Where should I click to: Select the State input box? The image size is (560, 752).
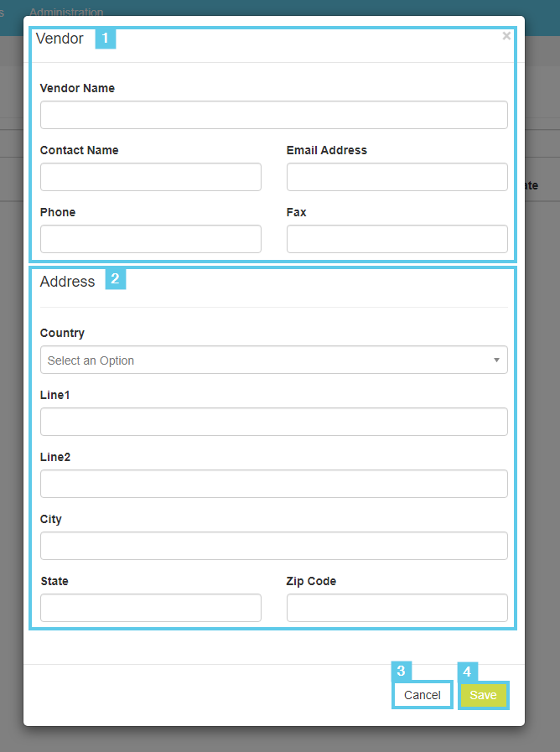(151, 608)
